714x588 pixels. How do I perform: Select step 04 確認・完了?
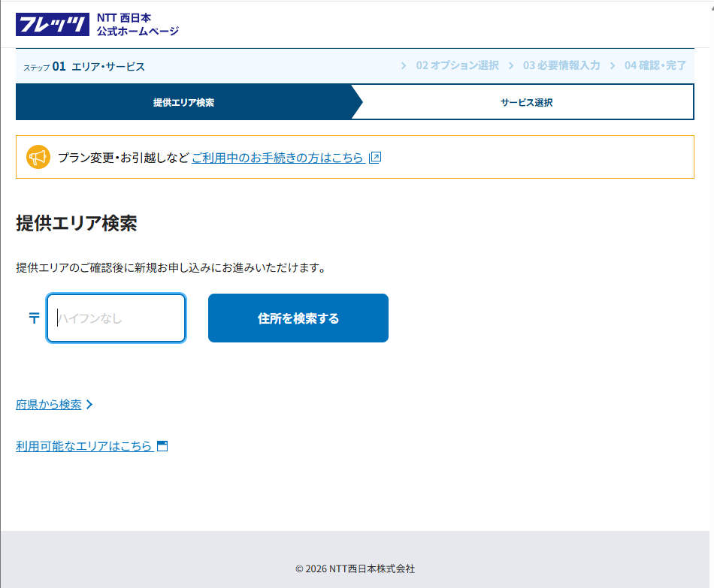[655, 66]
